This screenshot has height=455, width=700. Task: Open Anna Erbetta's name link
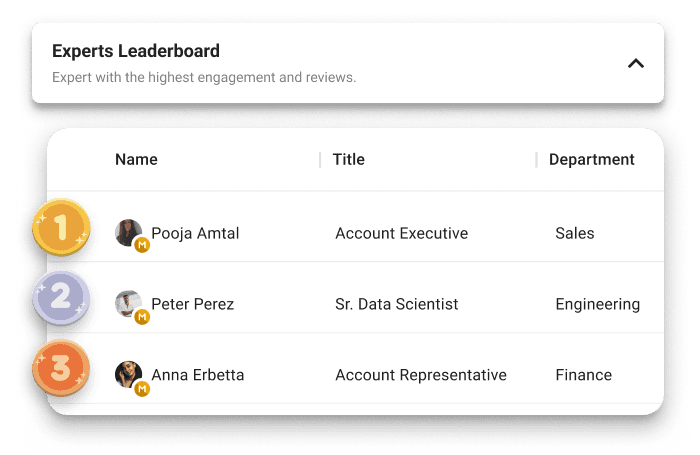(x=197, y=375)
